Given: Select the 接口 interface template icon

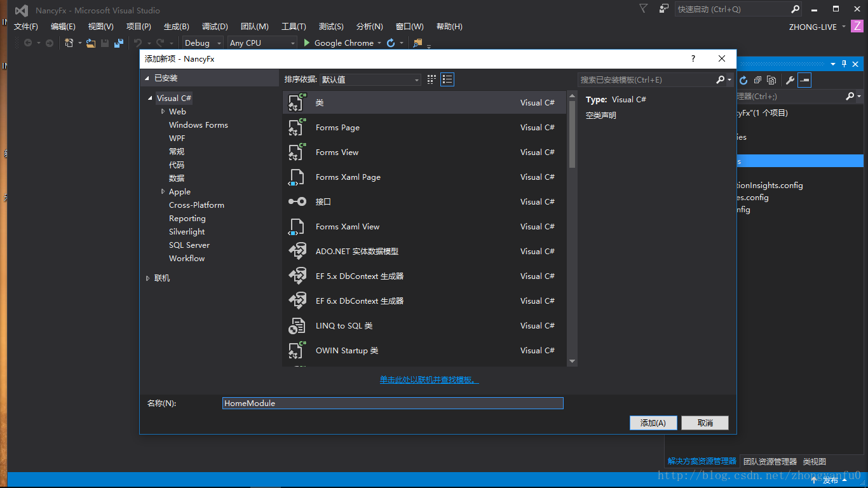Looking at the screenshot, I should (x=297, y=201).
